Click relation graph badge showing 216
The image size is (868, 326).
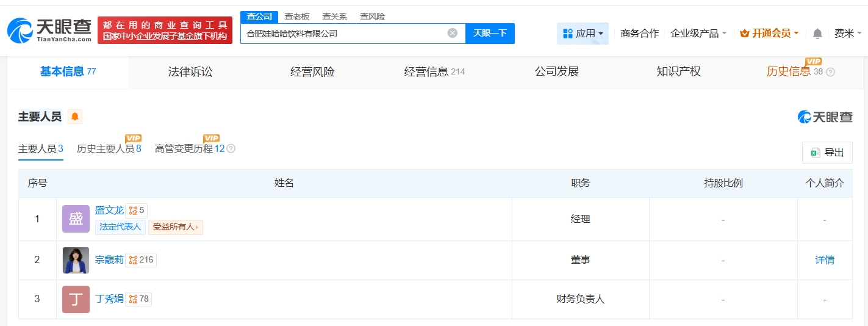(x=141, y=260)
